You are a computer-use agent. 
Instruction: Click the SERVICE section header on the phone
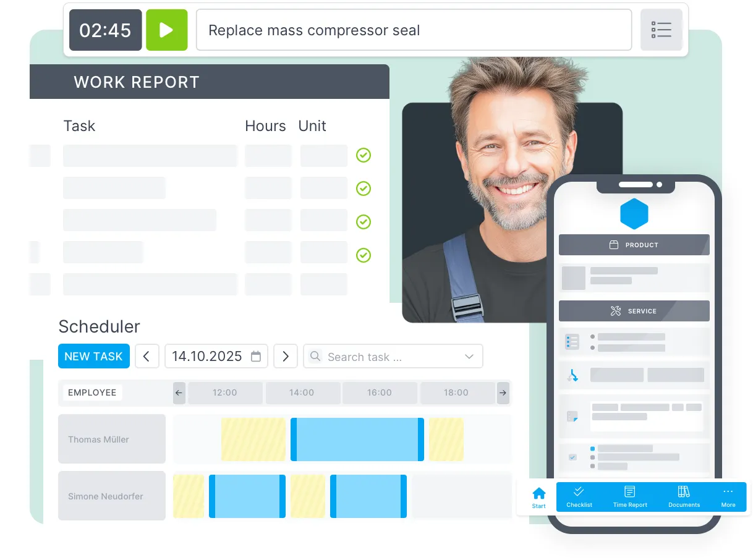(634, 311)
